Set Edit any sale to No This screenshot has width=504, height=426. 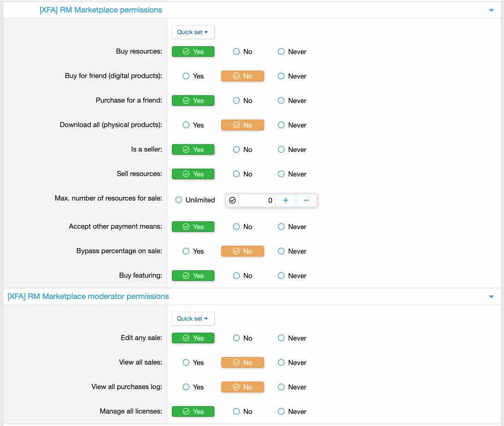coord(237,338)
